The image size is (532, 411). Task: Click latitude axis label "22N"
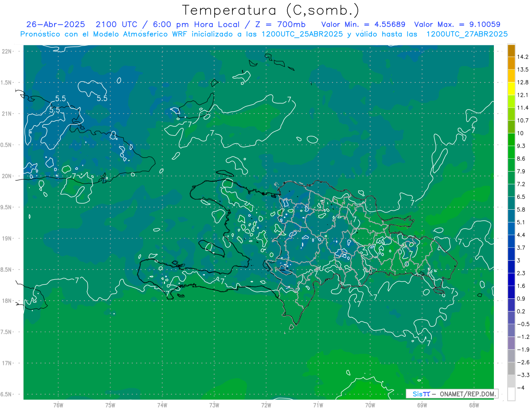(6, 51)
